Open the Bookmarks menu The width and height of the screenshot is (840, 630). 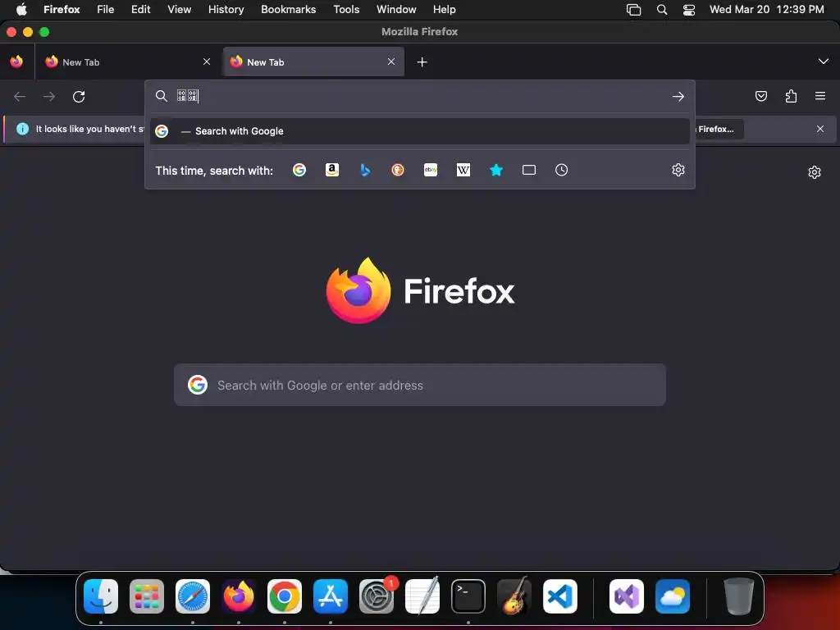[x=288, y=9]
